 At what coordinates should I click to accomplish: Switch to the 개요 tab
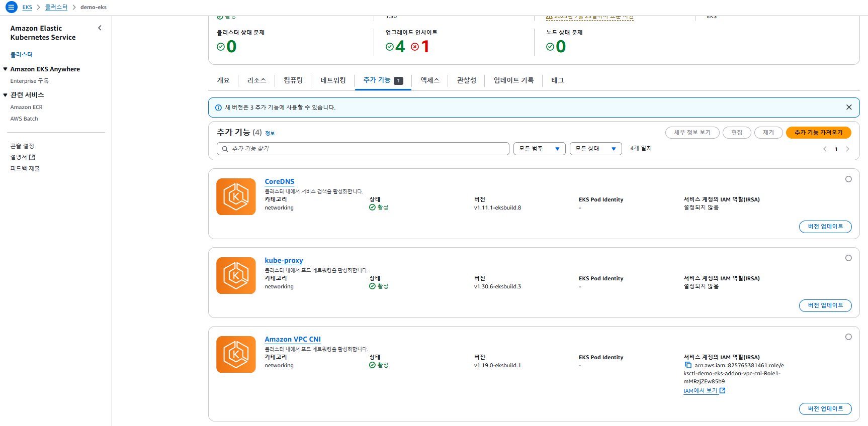click(223, 80)
